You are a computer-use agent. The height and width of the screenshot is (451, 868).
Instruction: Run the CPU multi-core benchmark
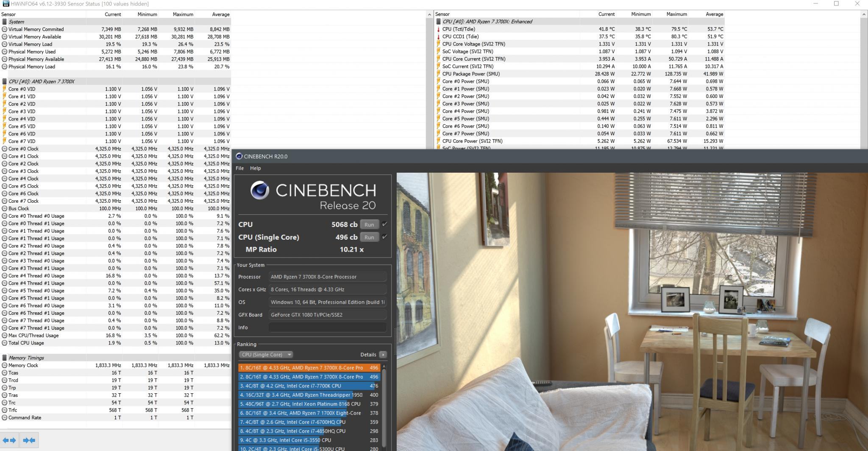369,224
